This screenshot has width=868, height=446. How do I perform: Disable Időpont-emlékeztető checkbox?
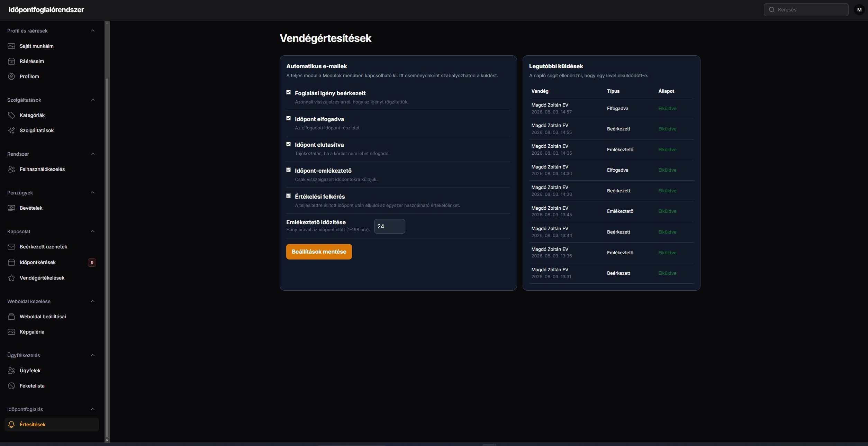click(288, 170)
